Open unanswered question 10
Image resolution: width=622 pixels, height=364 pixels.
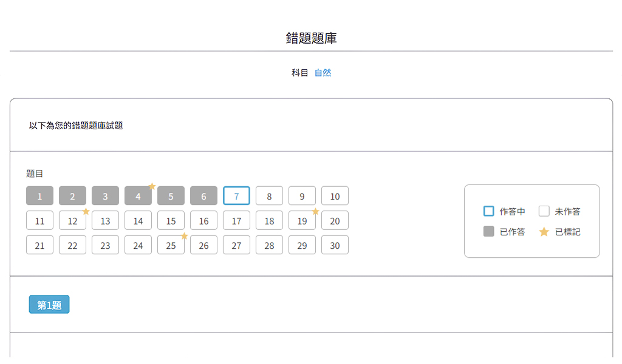click(335, 196)
